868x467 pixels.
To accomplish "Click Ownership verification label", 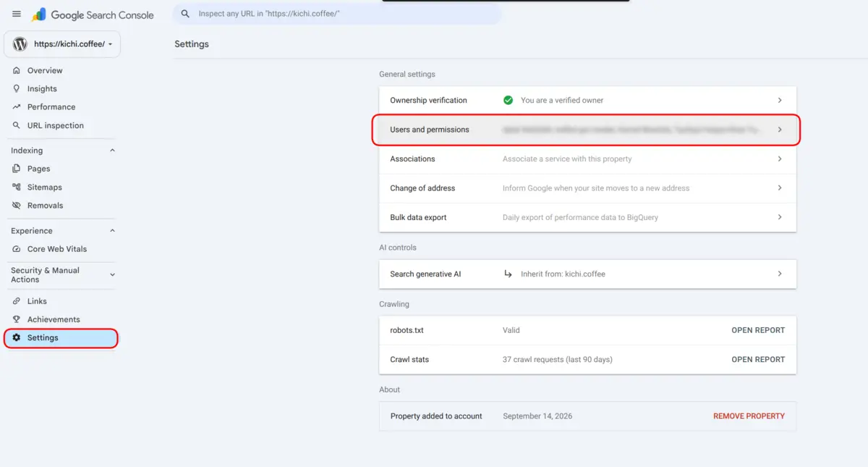I will [x=429, y=100].
